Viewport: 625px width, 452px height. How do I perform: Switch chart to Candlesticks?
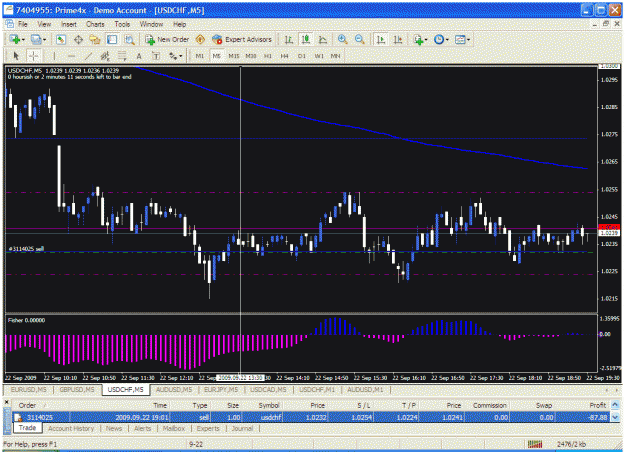pyautogui.click(x=306, y=39)
